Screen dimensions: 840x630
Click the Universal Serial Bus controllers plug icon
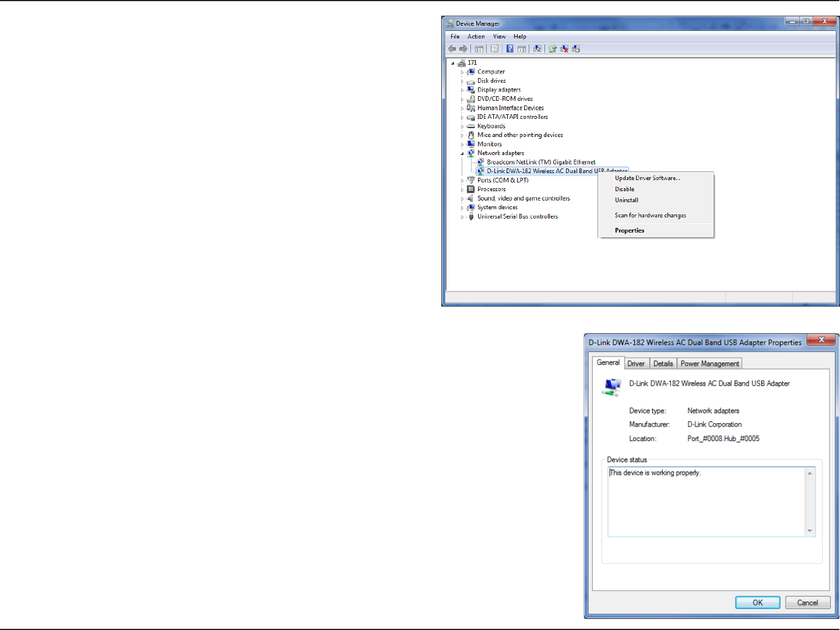pos(471,216)
